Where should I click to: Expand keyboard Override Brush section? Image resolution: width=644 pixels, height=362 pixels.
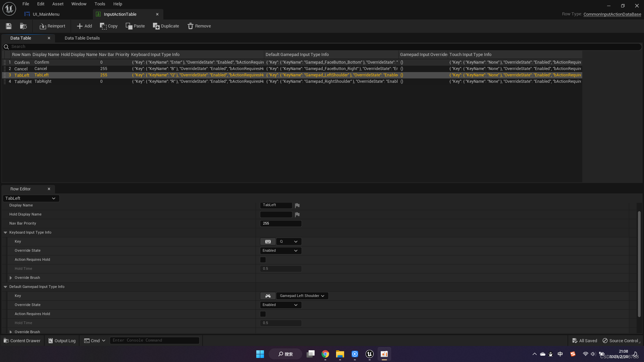coord(11,278)
